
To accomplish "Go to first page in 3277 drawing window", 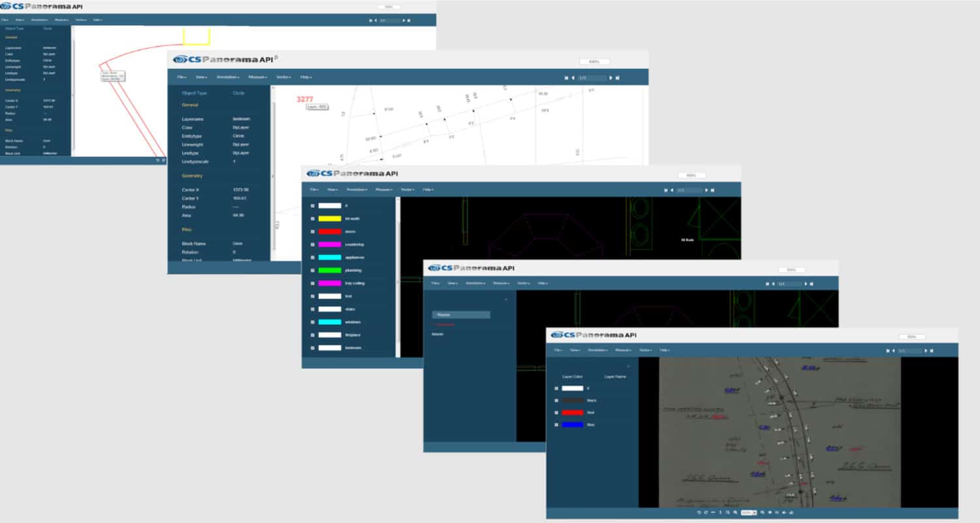I will click(x=566, y=78).
